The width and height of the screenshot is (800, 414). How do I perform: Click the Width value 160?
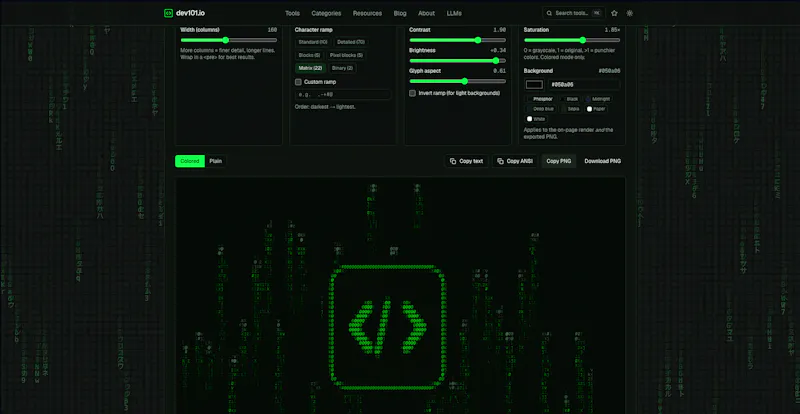pyautogui.click(x=272, y=30)
